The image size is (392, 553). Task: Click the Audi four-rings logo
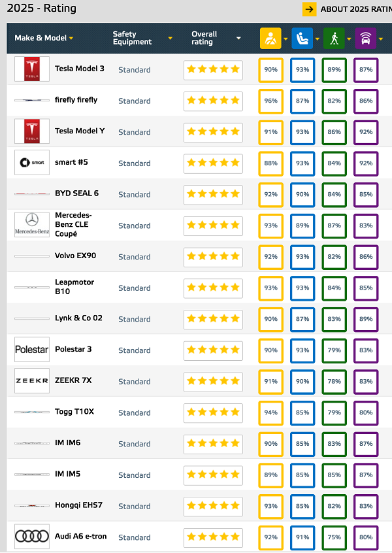[32, 537]
